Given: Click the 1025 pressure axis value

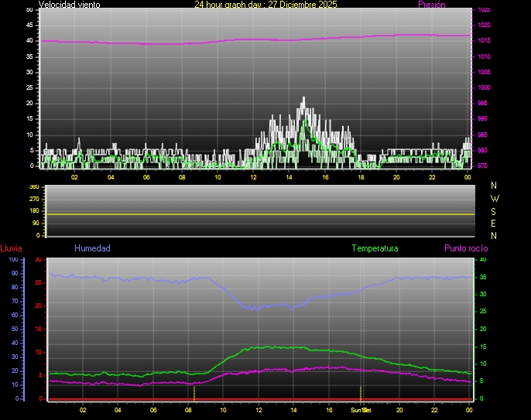Looking at the screenshot, I should click(483, 10).
